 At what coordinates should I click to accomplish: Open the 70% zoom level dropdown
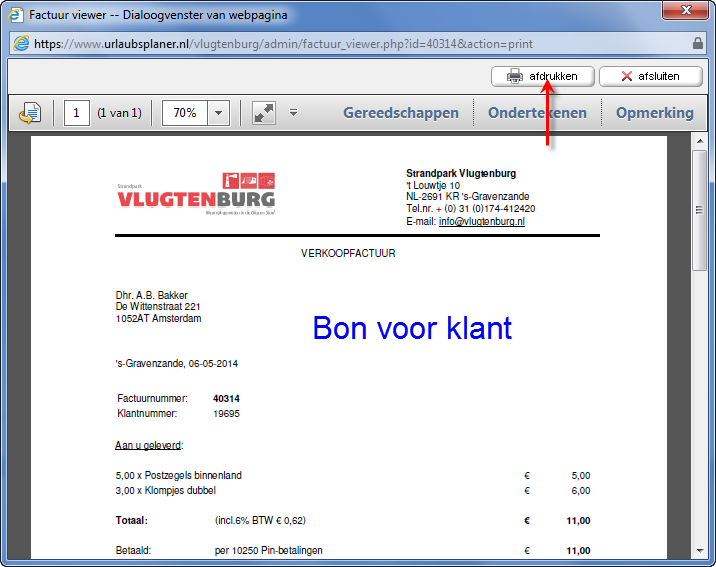click(219, 113)
